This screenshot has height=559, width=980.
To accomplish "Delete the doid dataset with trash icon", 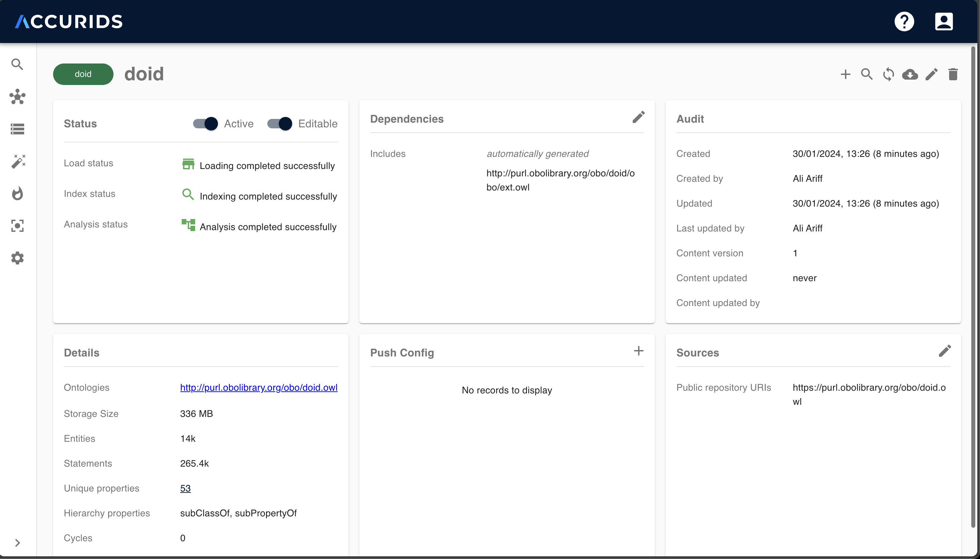I will coord(953,74).
